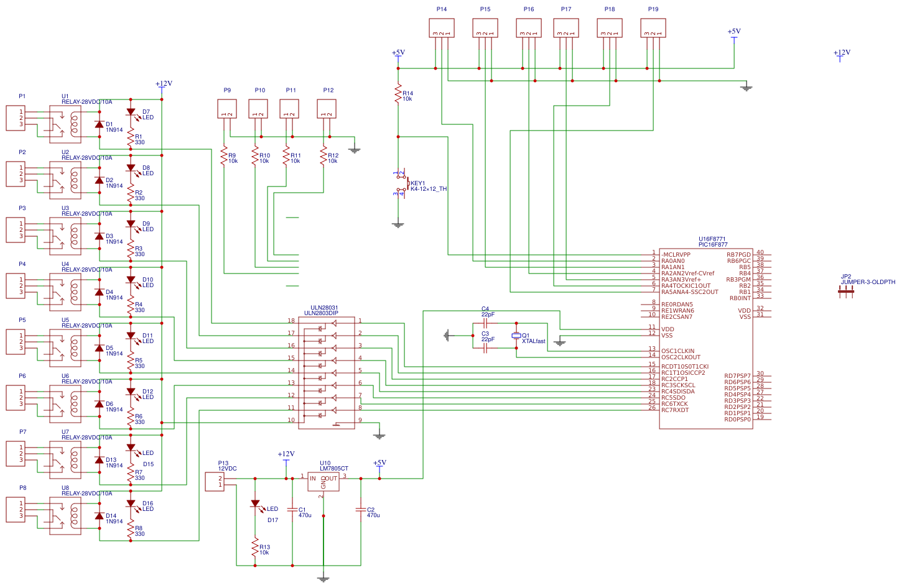Click the P13 12VDC connector box
The width and height of the screenshot is (902, 588).
[215, 482]
